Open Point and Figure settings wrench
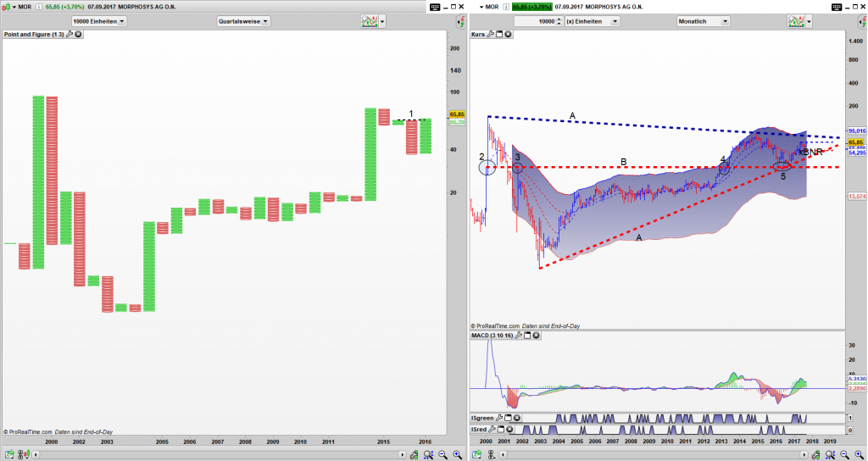 point(70,34)
